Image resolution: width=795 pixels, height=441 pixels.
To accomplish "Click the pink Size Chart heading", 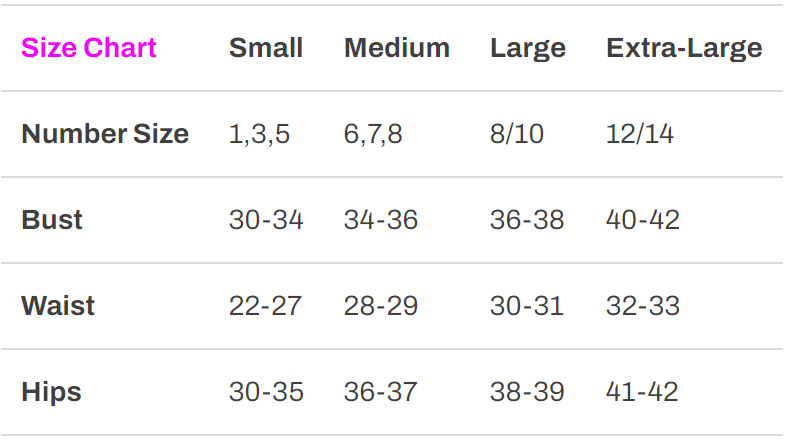I will 89,48.
